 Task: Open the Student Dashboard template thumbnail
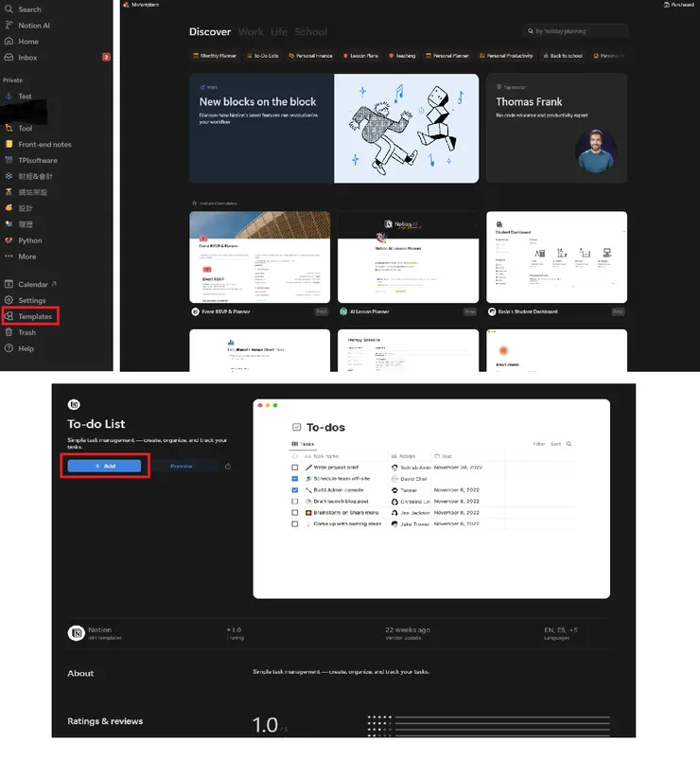click(556, 256)
